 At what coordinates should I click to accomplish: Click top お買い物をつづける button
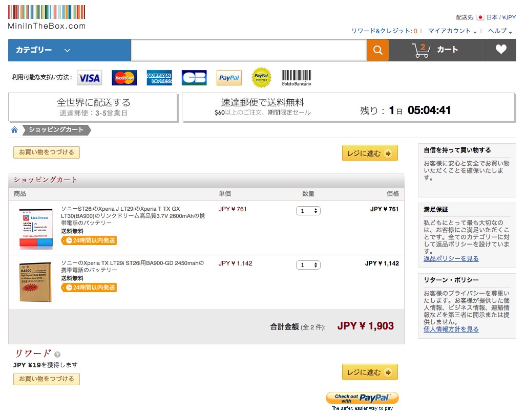coord(47,152)
